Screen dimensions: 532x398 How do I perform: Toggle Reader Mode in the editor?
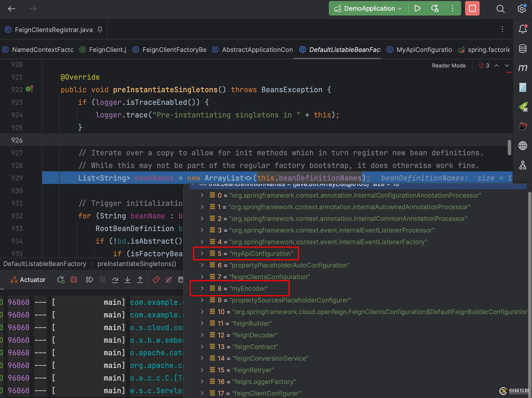tap(449, 66)
